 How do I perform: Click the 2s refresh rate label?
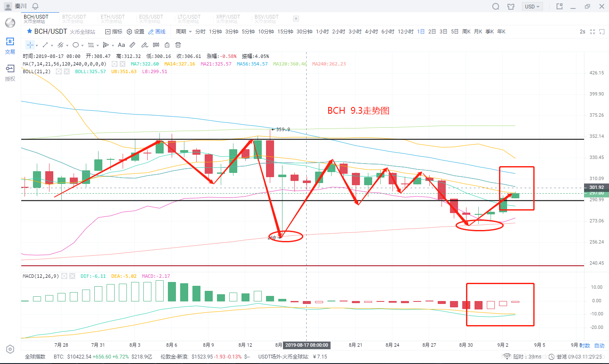pyautogui.click(x=582, y=32)
